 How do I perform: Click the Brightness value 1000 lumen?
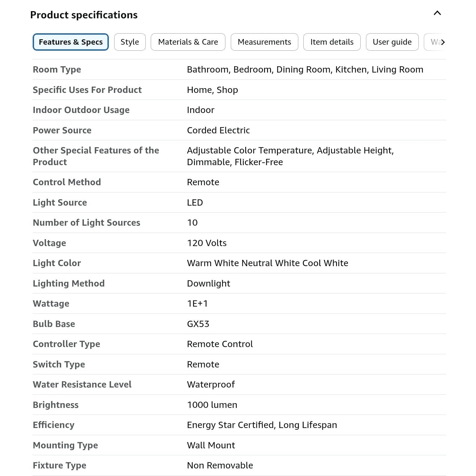212,405
